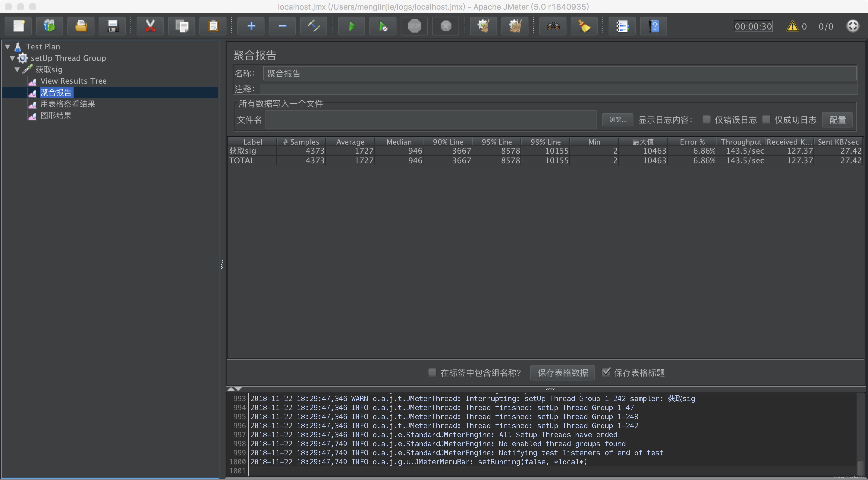Click the Paste clipboard icon
868x480 pixels.
tap(213, 26)
